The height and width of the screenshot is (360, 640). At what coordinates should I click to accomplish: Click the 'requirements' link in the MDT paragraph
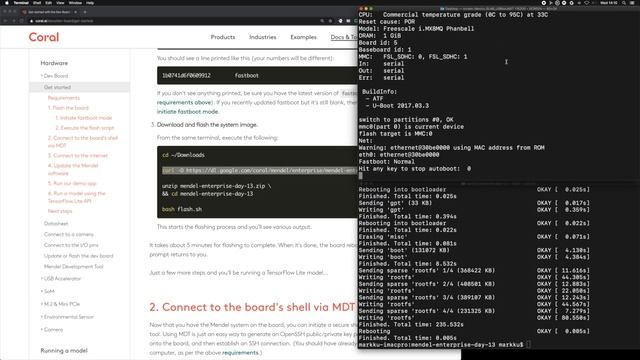pyautogui.click(x=240, y=353)
